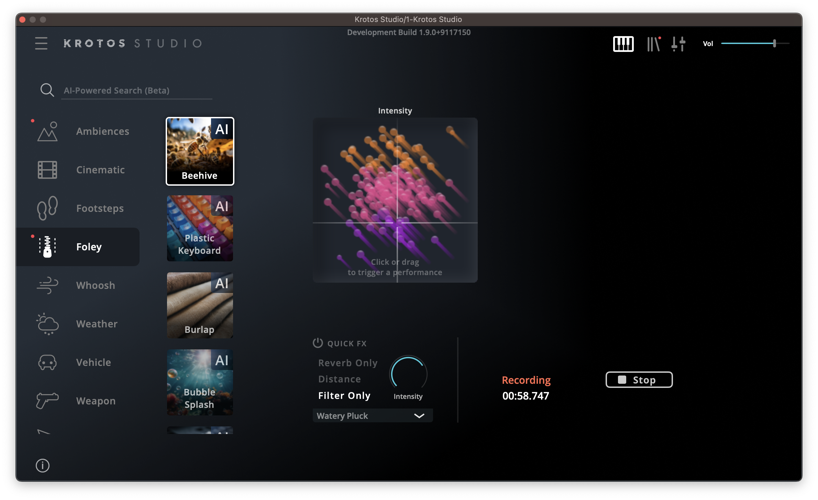The width and height of the screenshot is (818, 500).
Task: Open the hamburger menu
Action: click(x=41, y=43)
